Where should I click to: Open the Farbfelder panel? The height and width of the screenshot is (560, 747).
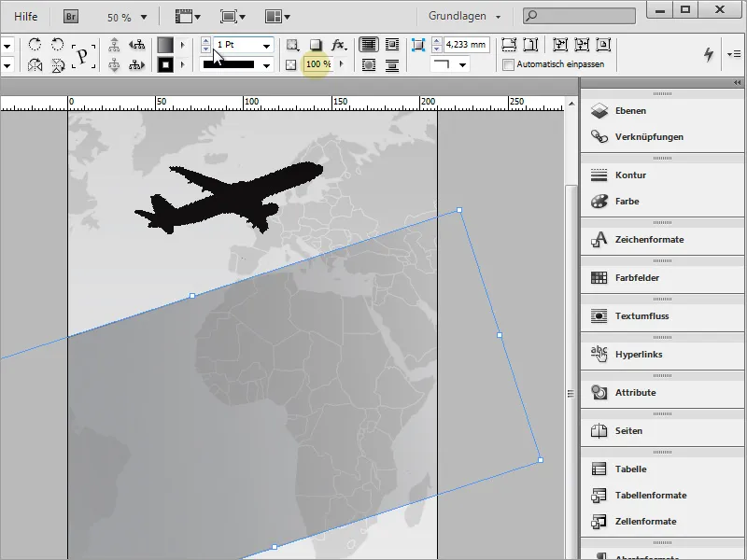click(638, 278)
